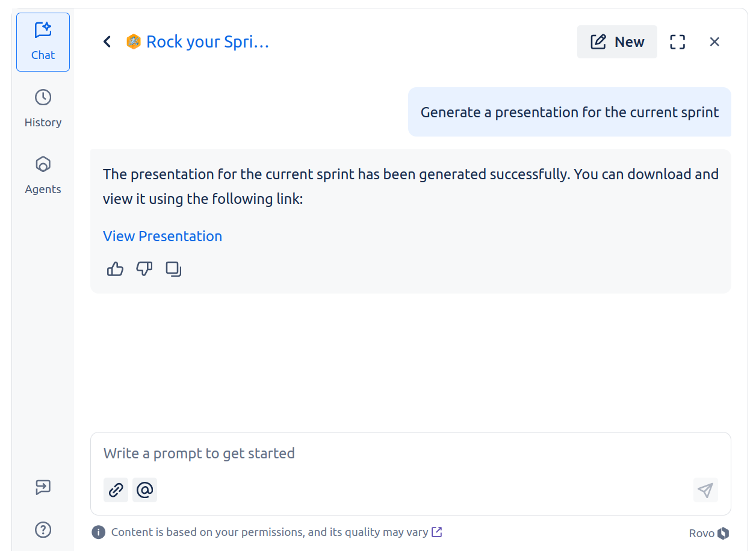Open the @ mention picker
Viewport: 756px width, 551px height.
(144, 490)
